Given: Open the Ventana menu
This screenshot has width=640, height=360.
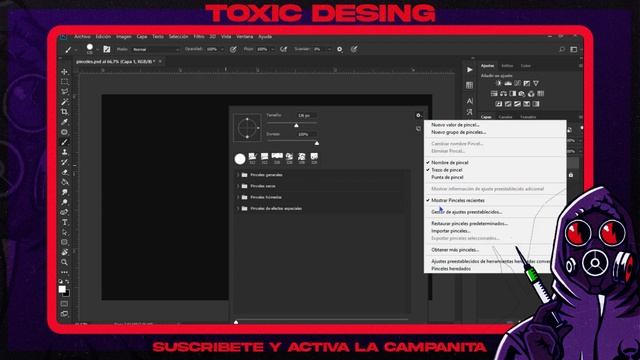Looking at the screenshot, I should pos(244,37).
